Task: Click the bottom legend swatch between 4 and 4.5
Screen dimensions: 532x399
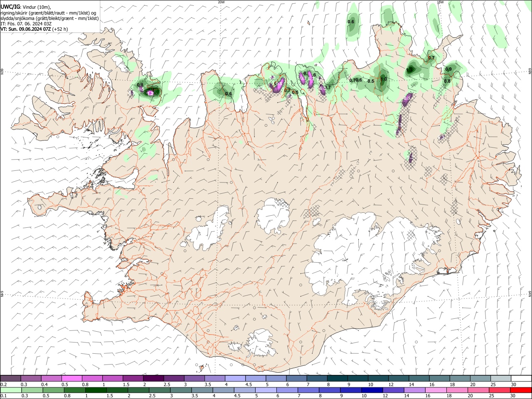Action: tap(224, 390)
